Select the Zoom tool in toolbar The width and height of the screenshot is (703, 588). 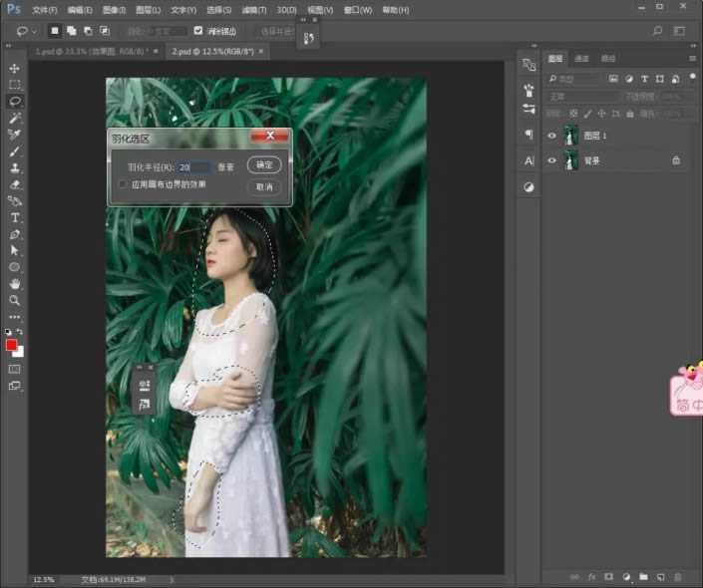(x=15, y=300)
